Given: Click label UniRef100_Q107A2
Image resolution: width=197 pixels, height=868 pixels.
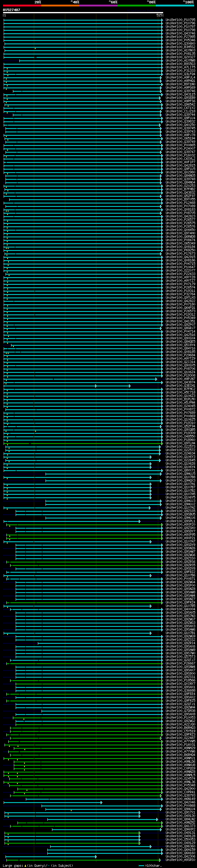Looking at the screenshot, I should [x=180, y=507].
